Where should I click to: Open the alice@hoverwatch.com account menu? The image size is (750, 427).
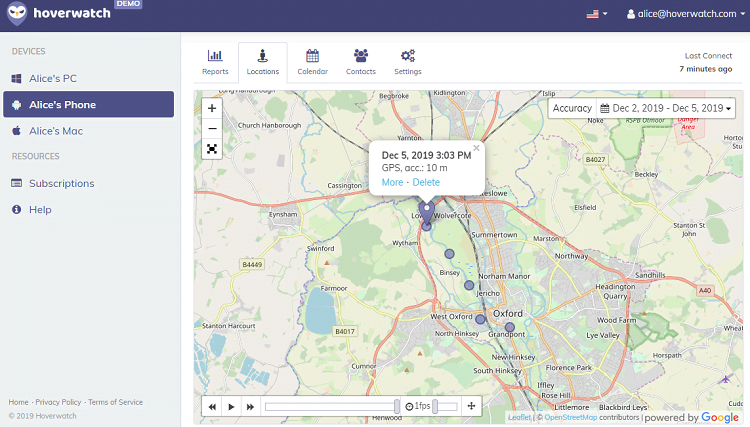click(x=686, y=14)
